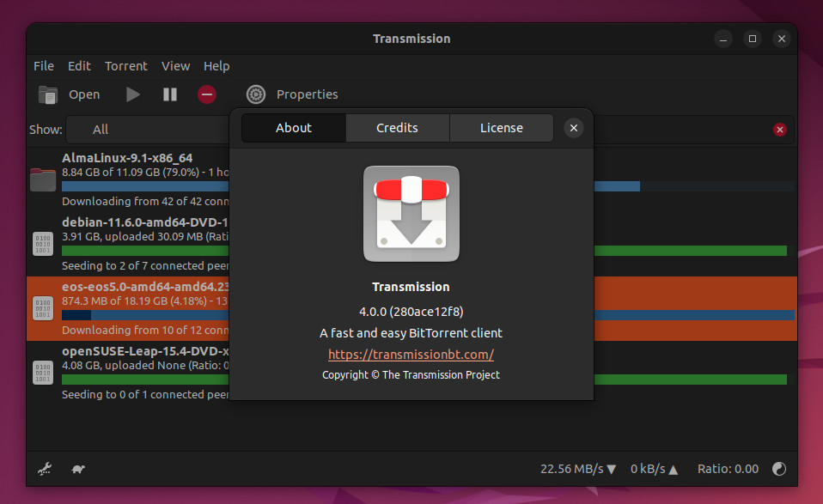Click the statistics mode icon beside Ratio
Viewport: 823px width, 504px height.
[779, 469]
